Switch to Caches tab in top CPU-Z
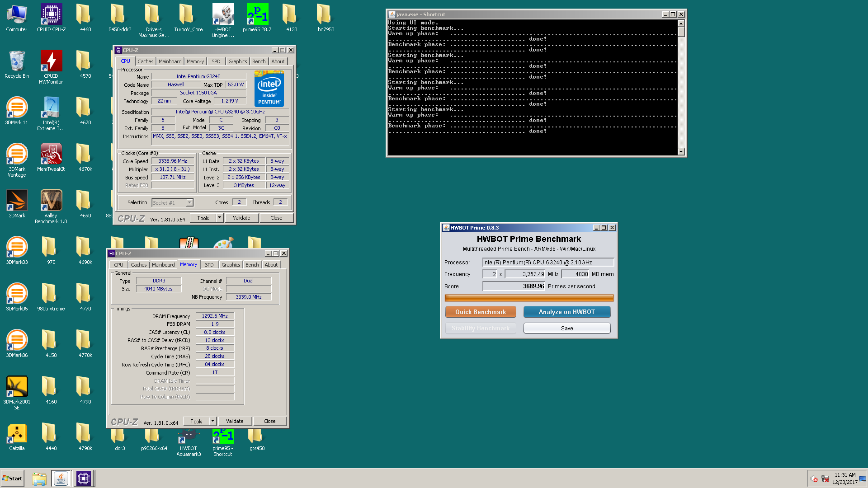 pos(146,61)
